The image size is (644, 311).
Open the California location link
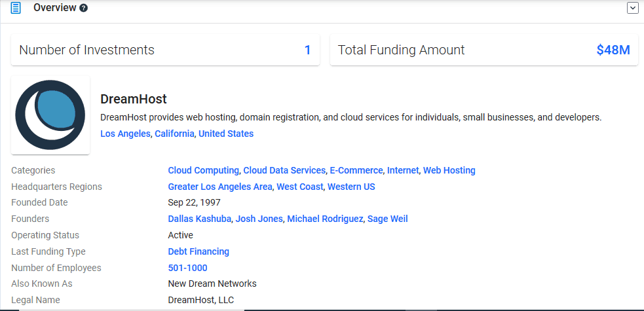(174, 134)
